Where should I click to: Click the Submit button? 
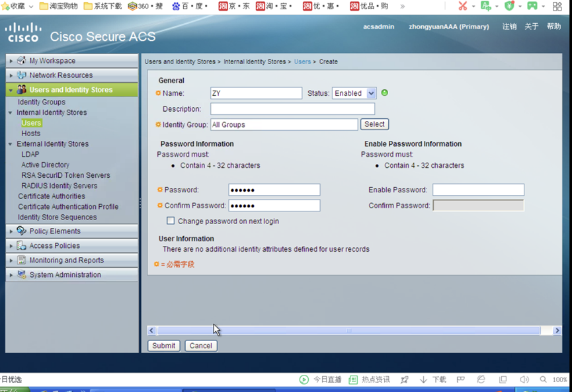164,345
